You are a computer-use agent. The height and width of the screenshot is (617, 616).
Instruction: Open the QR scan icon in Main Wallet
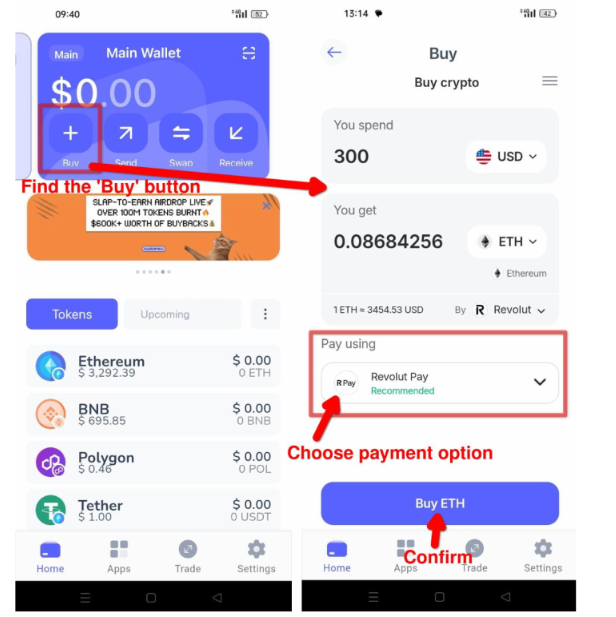(249, 53)
